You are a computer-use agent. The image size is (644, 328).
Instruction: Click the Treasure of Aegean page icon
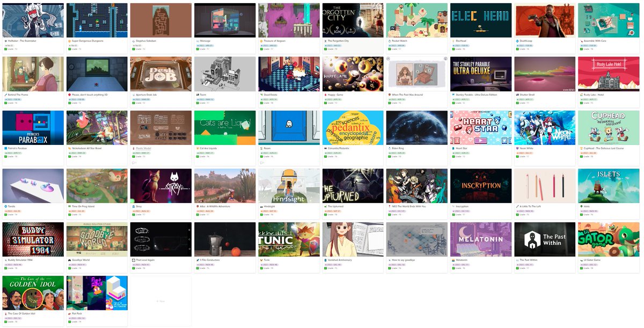[261, 40]
